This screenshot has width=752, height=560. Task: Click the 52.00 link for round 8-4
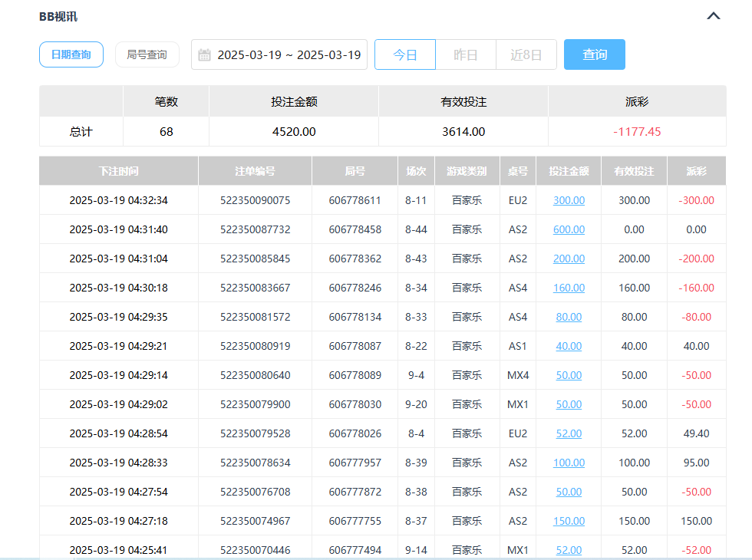coord(568,433)
